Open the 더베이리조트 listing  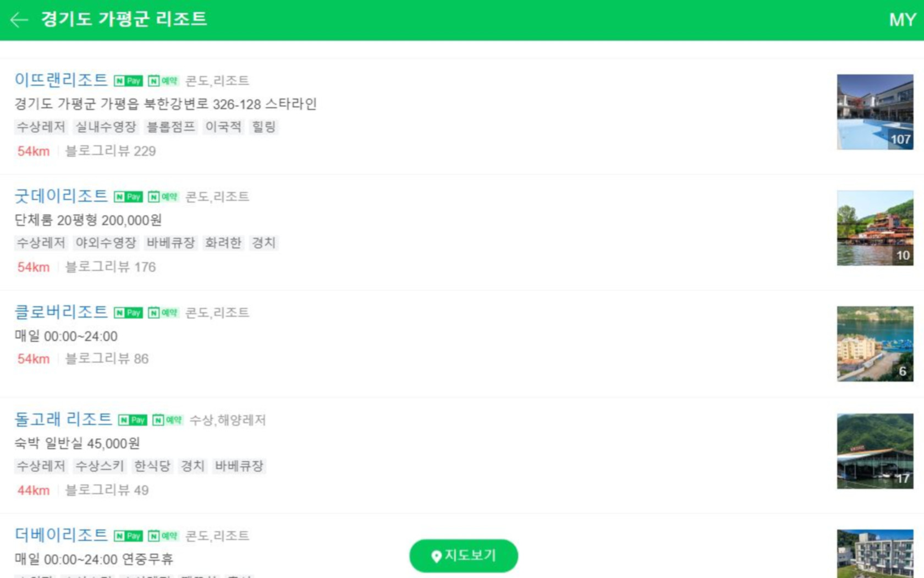pos(61,535)
